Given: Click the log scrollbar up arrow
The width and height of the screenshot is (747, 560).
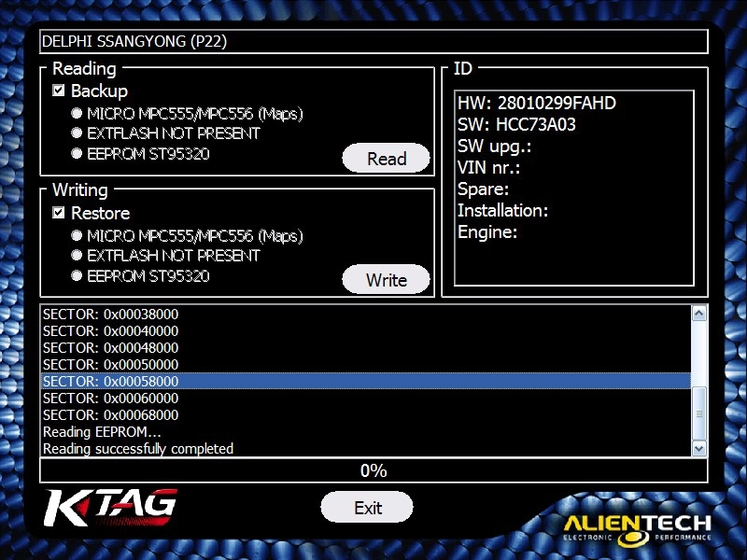Looking at the screenshot, I should (698, 314).
